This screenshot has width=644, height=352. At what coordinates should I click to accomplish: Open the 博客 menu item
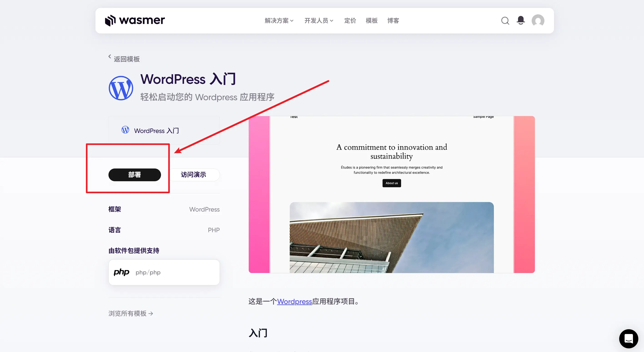point(393,21)
